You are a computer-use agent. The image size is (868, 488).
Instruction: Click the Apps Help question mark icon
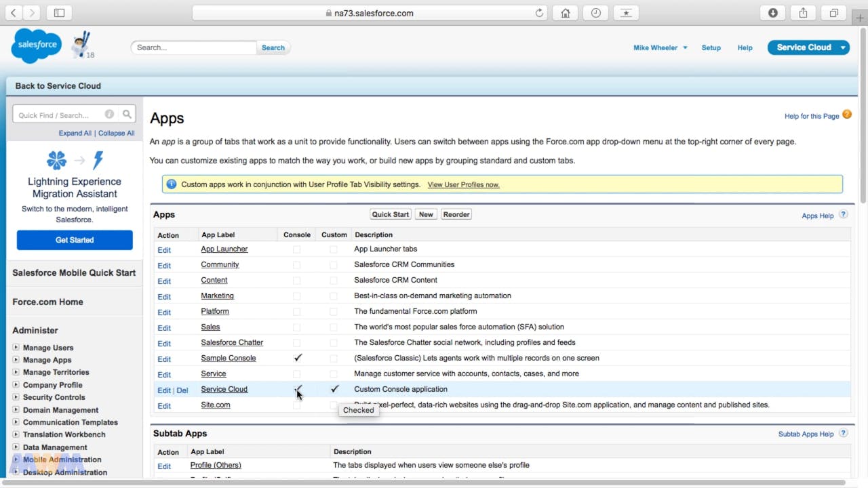coord(843,215)
